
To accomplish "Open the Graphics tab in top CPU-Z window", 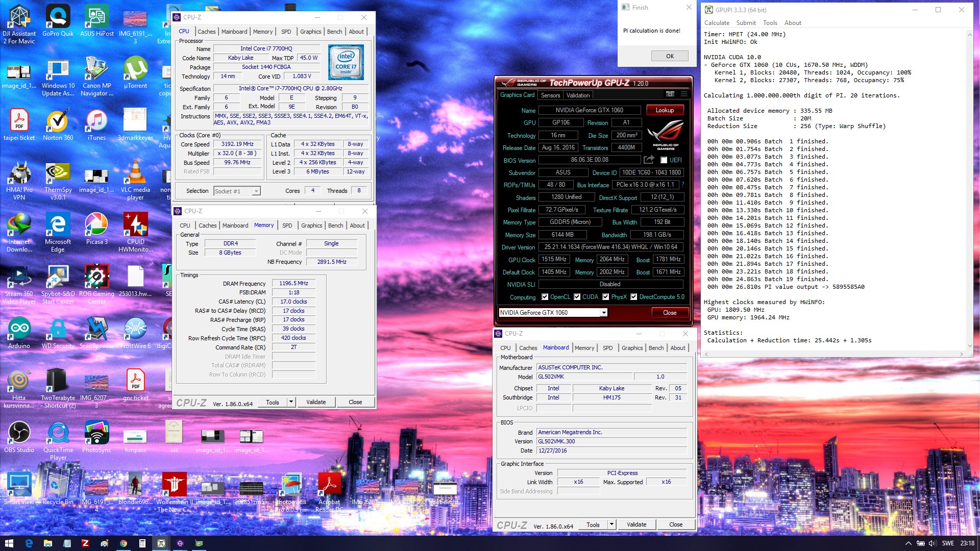I will pyautogui.click(x=311, y=32).
